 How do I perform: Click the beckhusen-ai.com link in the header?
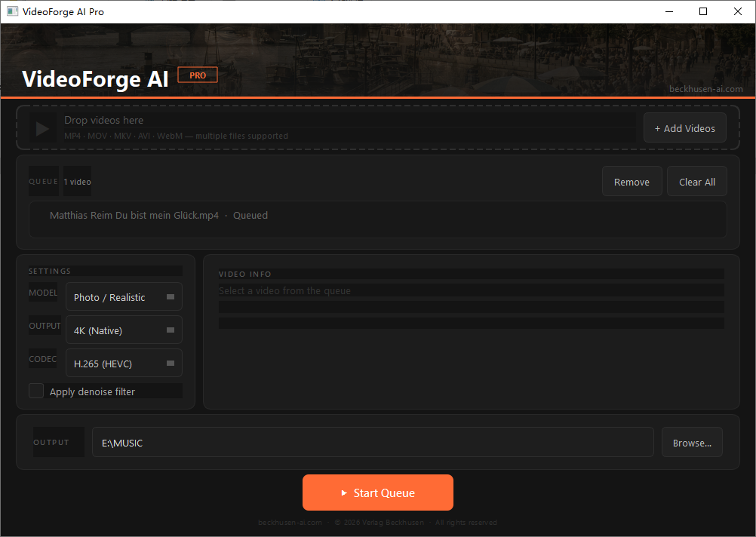click(x=706, y=89)
